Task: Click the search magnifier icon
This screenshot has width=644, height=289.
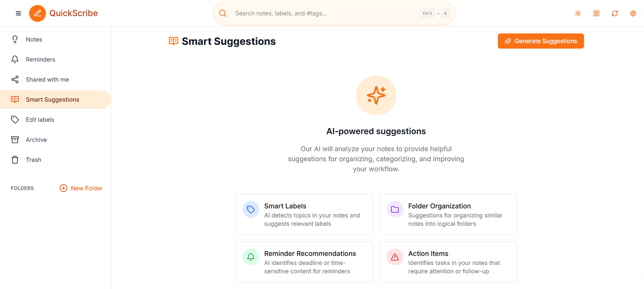Action: click(223, 13)
